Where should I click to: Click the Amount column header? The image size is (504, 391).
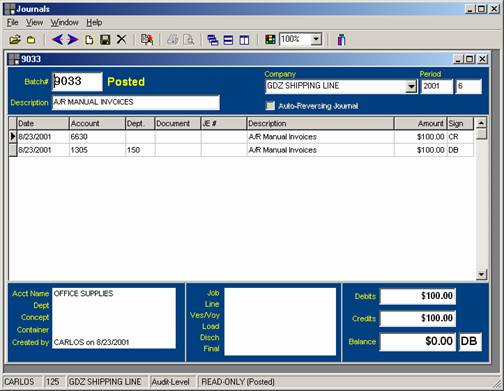click(x=420, y=124)
